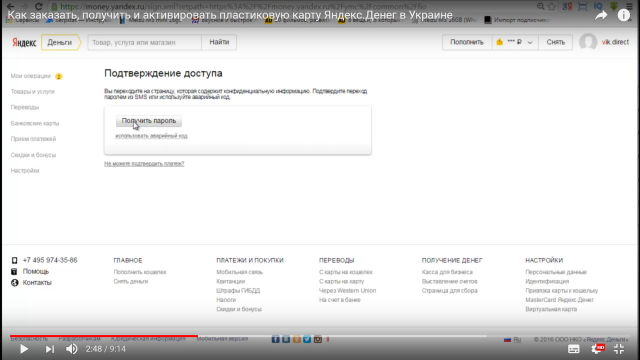Open the Не можете подтвердить платеж link

point(144,164)
